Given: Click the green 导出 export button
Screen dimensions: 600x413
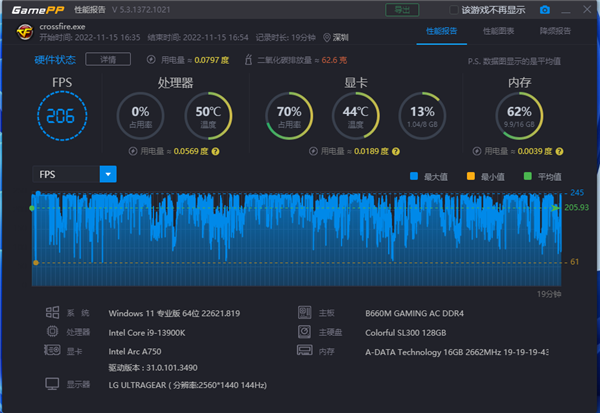Looking at the screenshot, I should pos(402,10).
